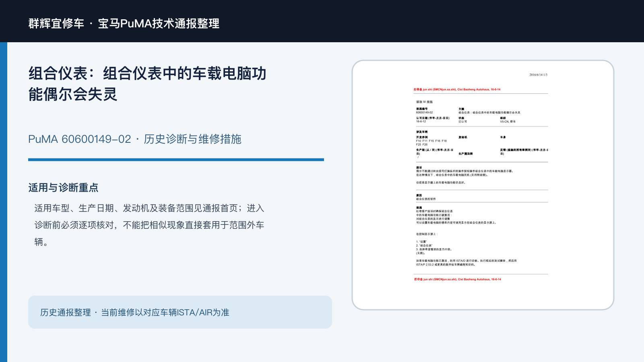Open the bulletin document thumbnail on the right
Screen dimensions: 644x362
[x=483, y=185]
